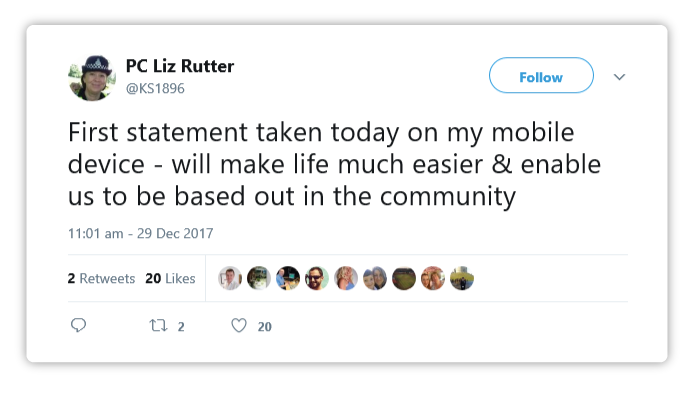Open PC Liz Rutter's profile picture
The height and width of the screenshot is (396, 690).
pyautogui.click(x=92, y=78)
